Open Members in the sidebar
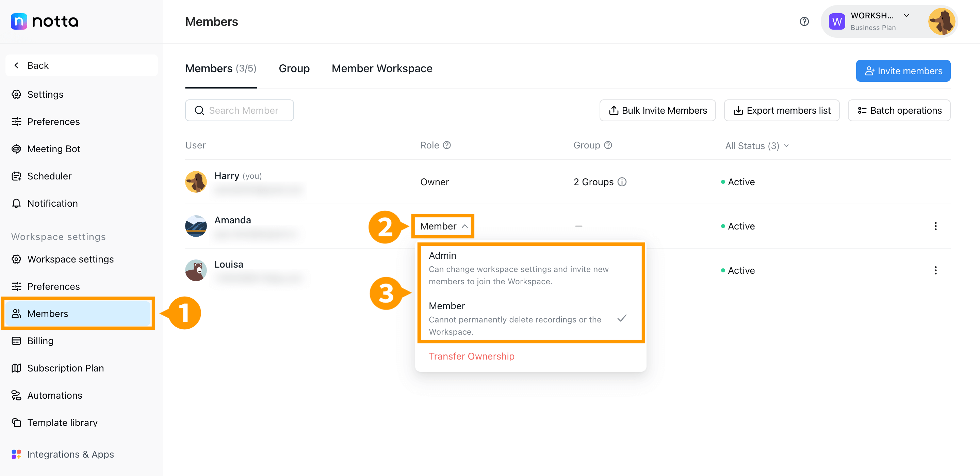 (x=78, y=313)
